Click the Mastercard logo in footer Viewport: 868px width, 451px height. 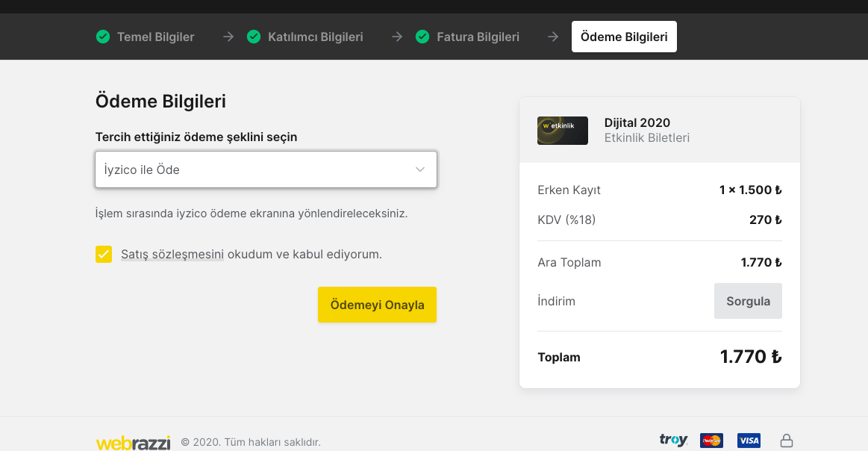click(711, 441)
